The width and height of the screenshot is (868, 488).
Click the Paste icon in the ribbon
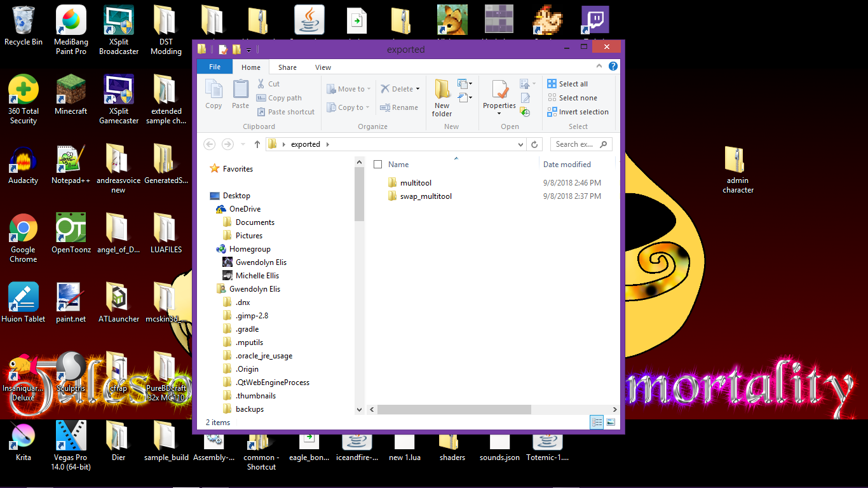pos(240,94)
